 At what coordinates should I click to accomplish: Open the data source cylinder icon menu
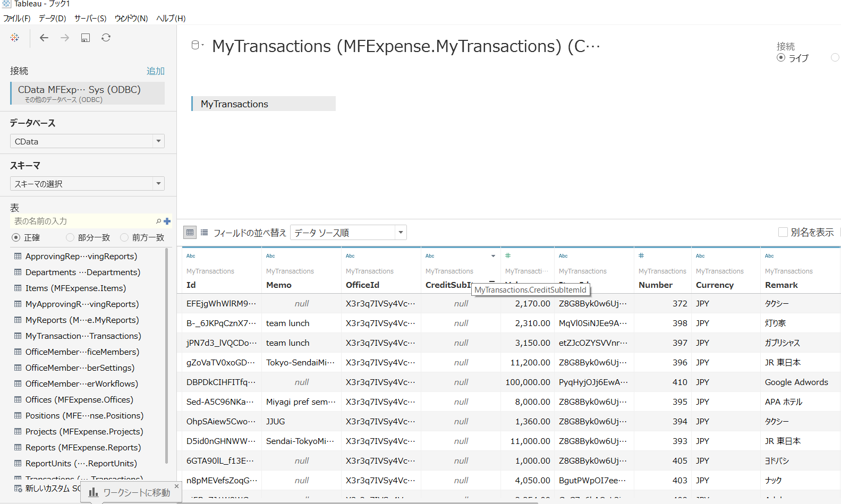click(197, 46)
